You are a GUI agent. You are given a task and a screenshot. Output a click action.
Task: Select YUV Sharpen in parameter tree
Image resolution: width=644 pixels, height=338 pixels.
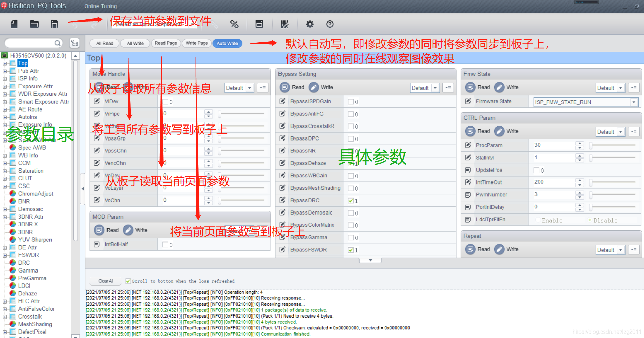pos(35,240)
